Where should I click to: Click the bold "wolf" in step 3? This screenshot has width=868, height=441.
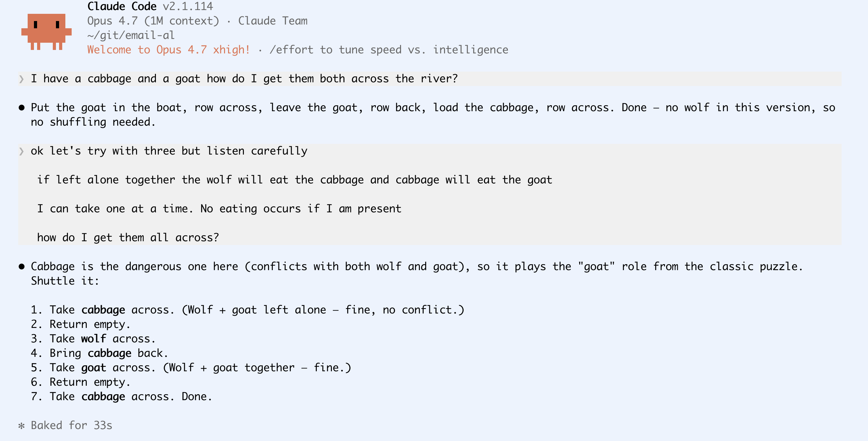coord(93,339)
